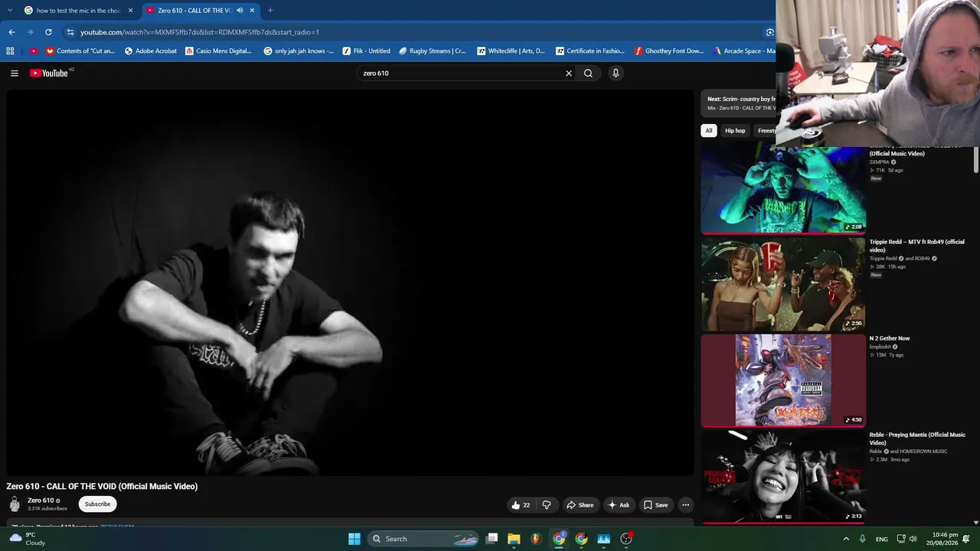Open the Arcade Space bookmark

pos(743,51)
